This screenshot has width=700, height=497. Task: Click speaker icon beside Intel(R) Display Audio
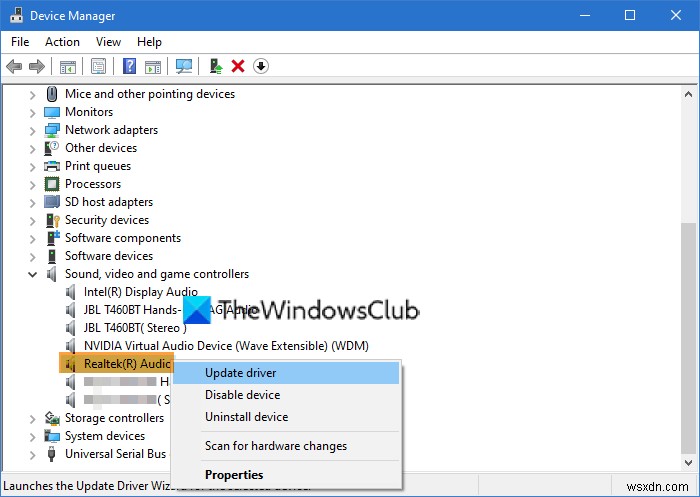pyautogui.click(x=71, y=292)
